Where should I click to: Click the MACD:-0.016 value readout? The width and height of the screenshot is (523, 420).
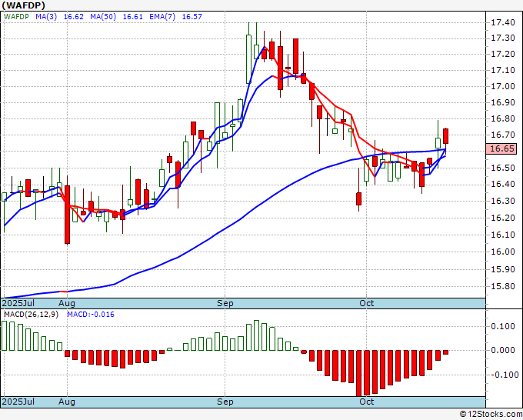coord(90,315)
